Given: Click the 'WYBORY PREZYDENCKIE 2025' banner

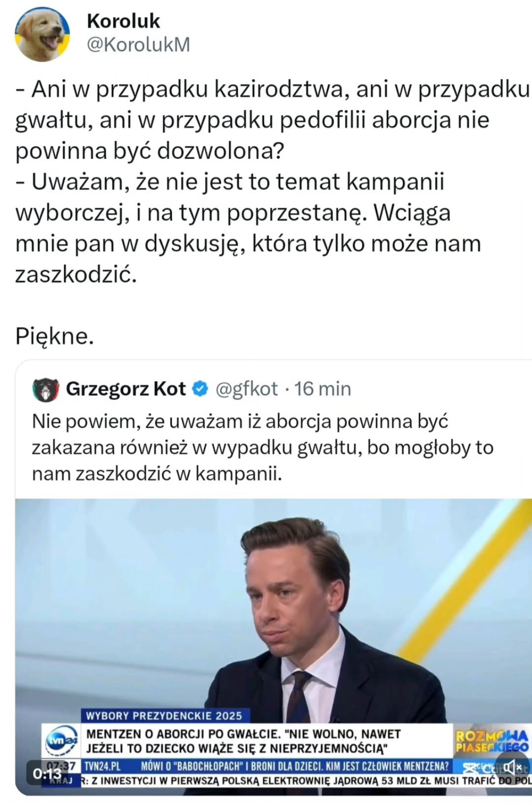Looking at the screenshot, I should point(164,716).
